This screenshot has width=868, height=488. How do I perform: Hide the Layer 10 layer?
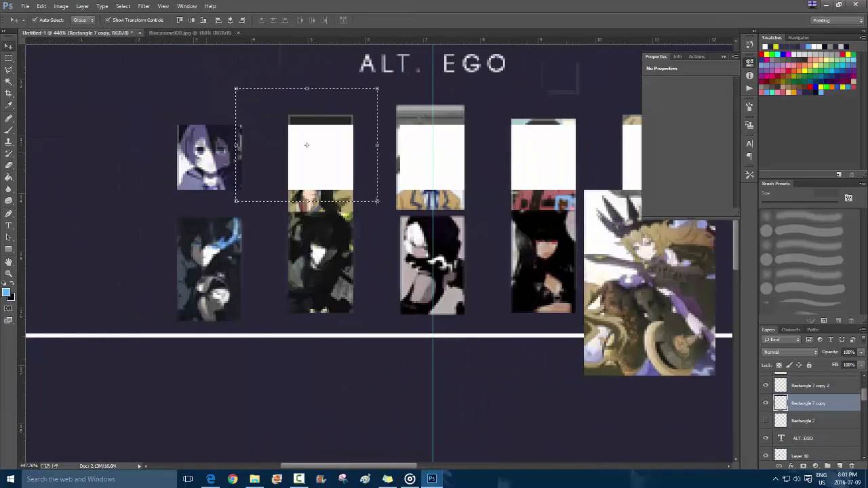point(766,455)
